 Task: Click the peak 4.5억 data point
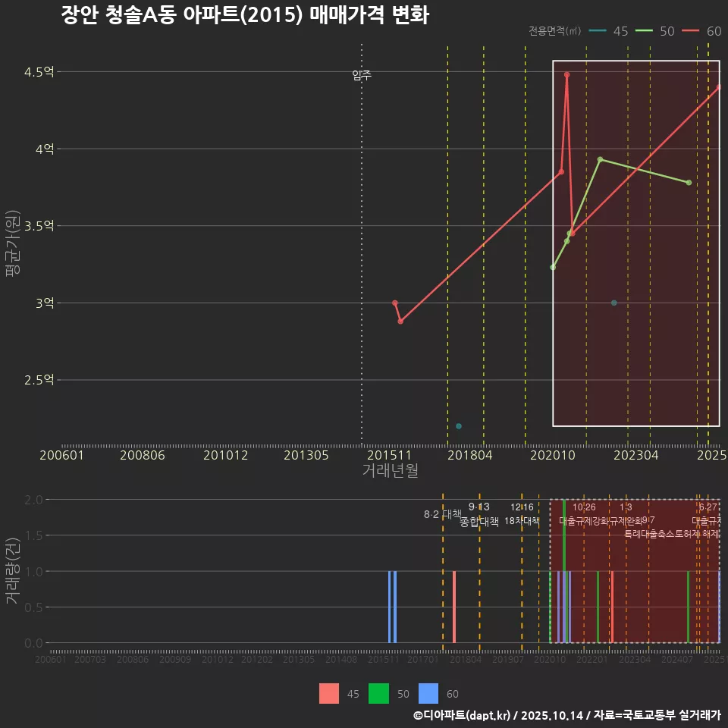click(x=566, y=74)
